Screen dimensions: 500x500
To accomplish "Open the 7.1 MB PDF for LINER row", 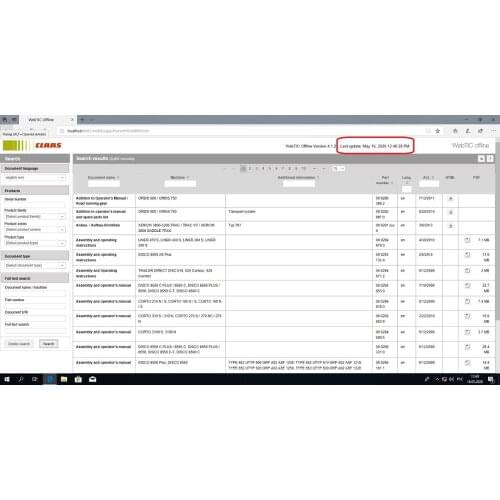I will [x=468, y=240].
